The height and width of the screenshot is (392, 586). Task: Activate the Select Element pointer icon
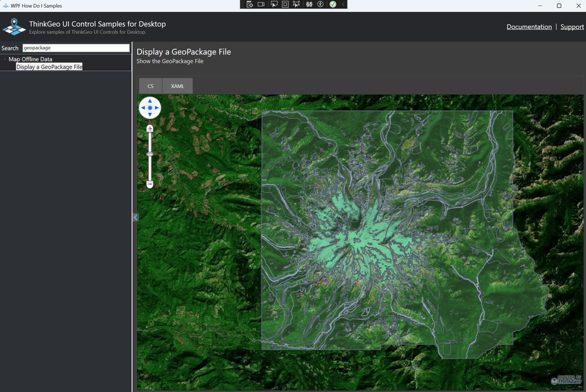click(x=274, y=5)
